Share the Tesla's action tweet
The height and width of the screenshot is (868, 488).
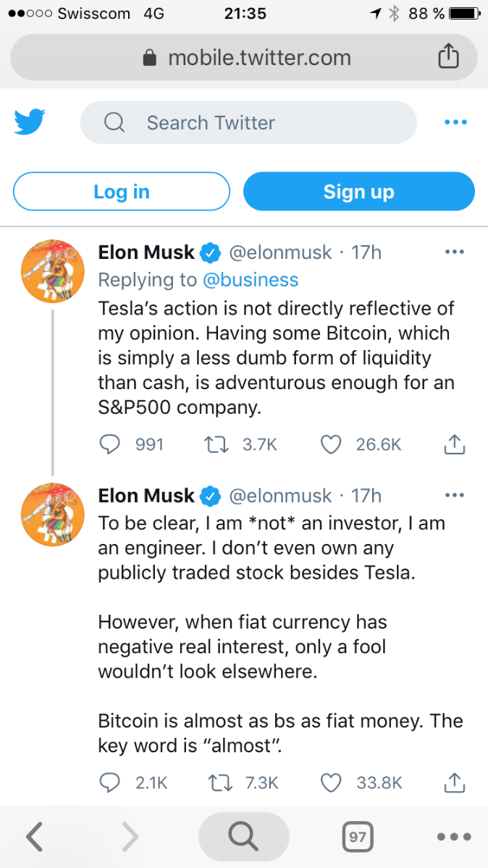point(453,444)
